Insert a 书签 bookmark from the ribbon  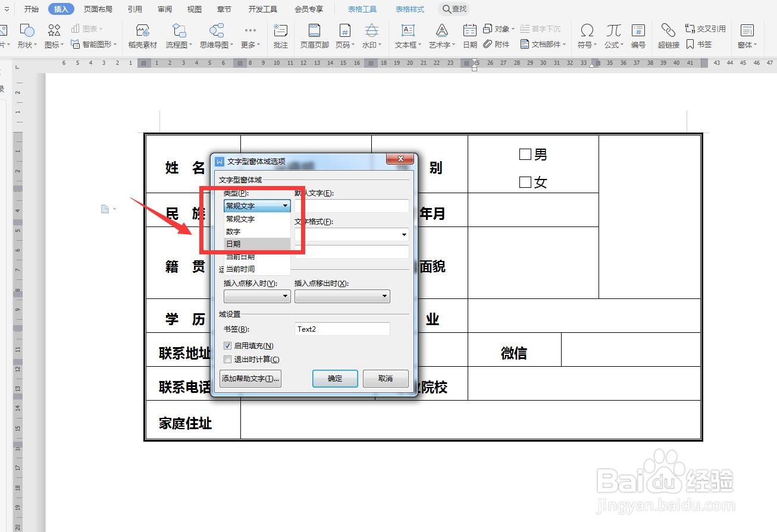click(x=698, y=45)
